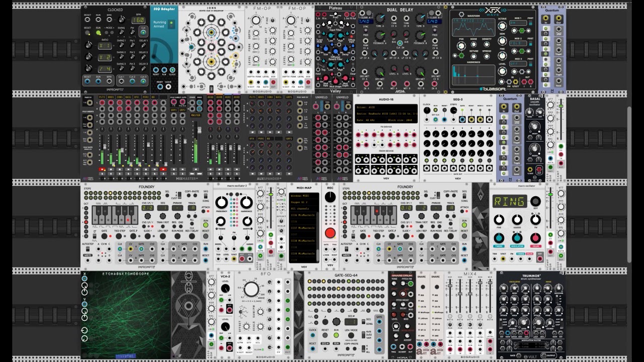Open the Driver: ASIO selector on Audio-16
The width and height of the screenshot is (644, 362).
[x=385, y=108]
